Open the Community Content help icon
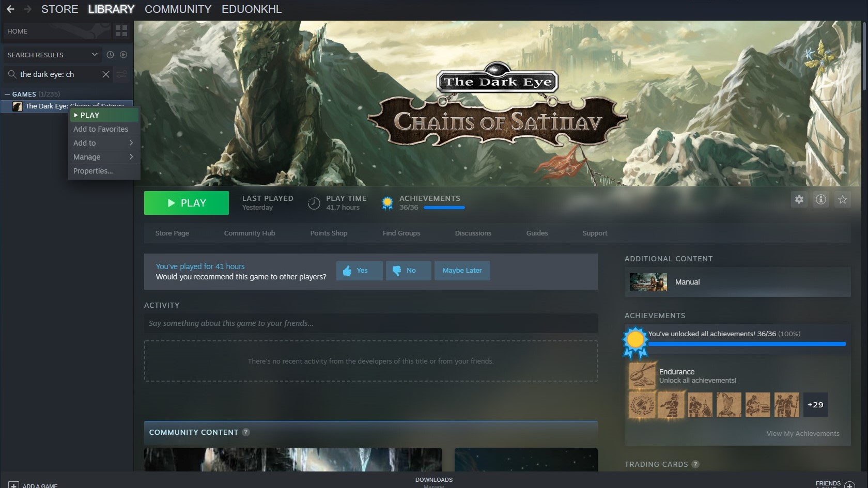868x488 pixels. point(246,432)
